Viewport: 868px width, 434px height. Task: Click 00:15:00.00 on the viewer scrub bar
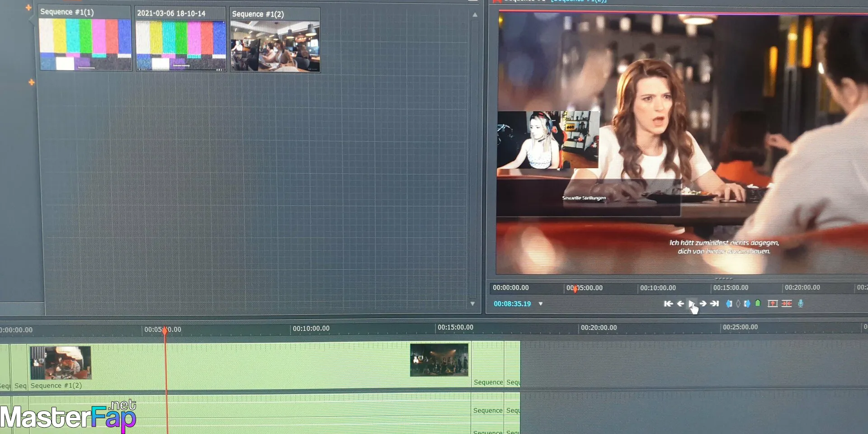click(731, 288)
